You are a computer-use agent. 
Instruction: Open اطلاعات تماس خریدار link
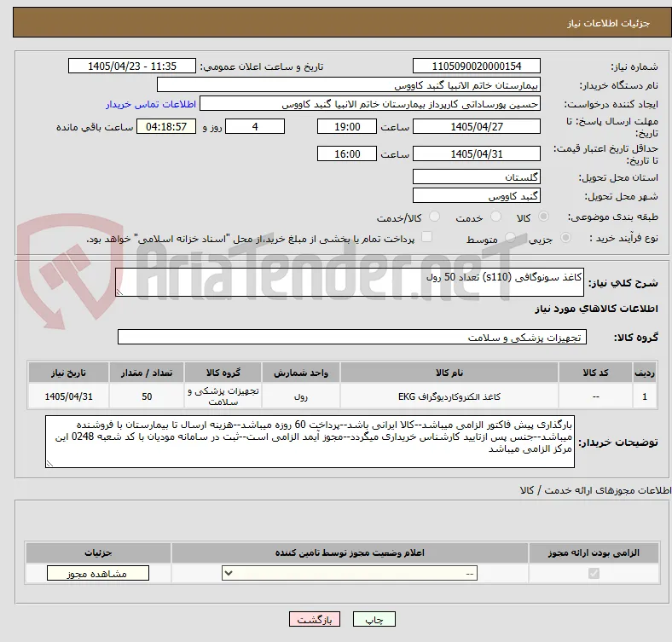[x=151, y=104]
